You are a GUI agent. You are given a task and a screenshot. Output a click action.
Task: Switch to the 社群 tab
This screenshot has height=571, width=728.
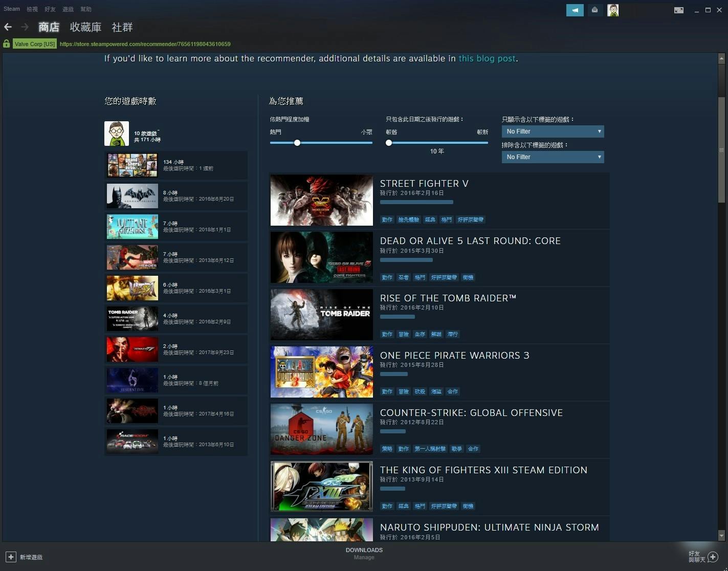122,27
